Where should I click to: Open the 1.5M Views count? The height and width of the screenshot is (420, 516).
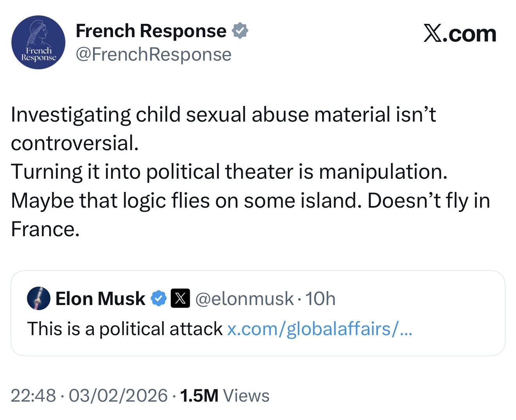pos(225,395)
